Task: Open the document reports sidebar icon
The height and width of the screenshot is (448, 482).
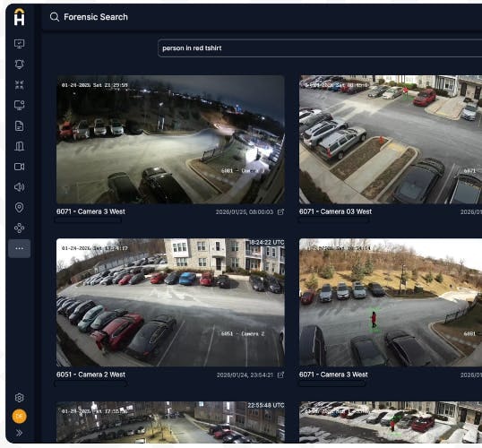Action: (20, 125)
